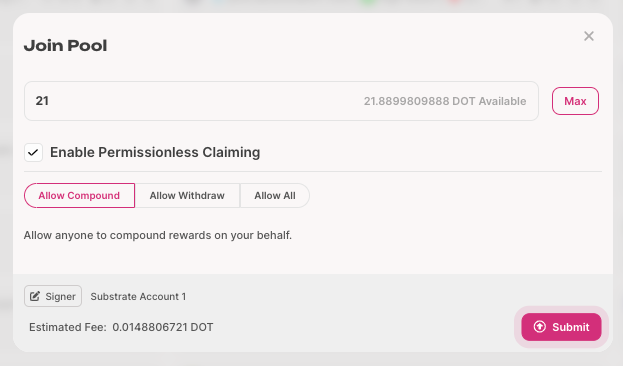623x366 pixels.
Task: Click the Join Pool heading
Action: (x=66, y=46)
